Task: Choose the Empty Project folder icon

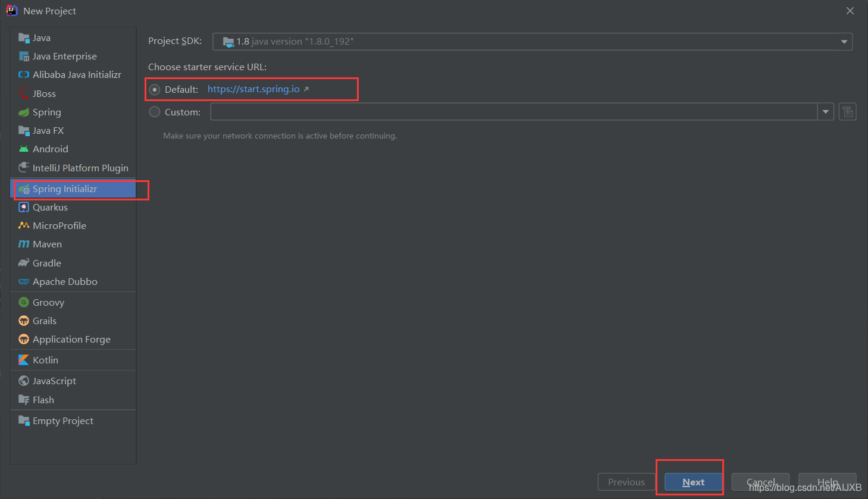Action: coord(24,421)
